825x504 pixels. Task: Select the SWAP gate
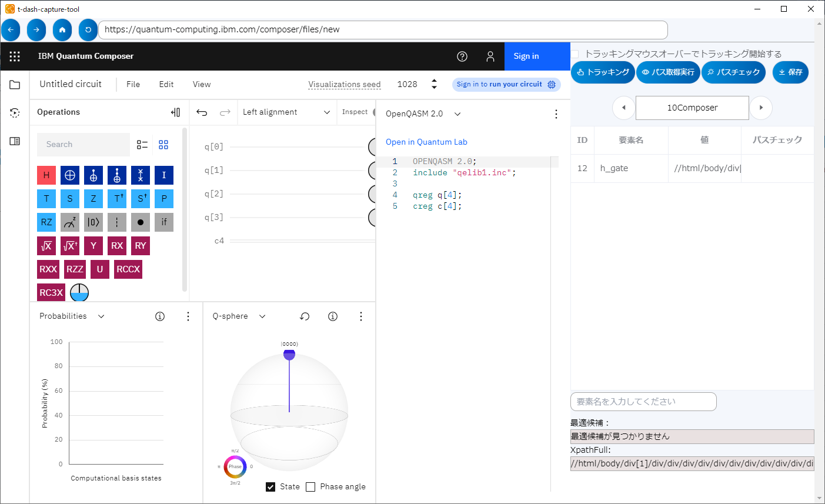coord(141,175)
